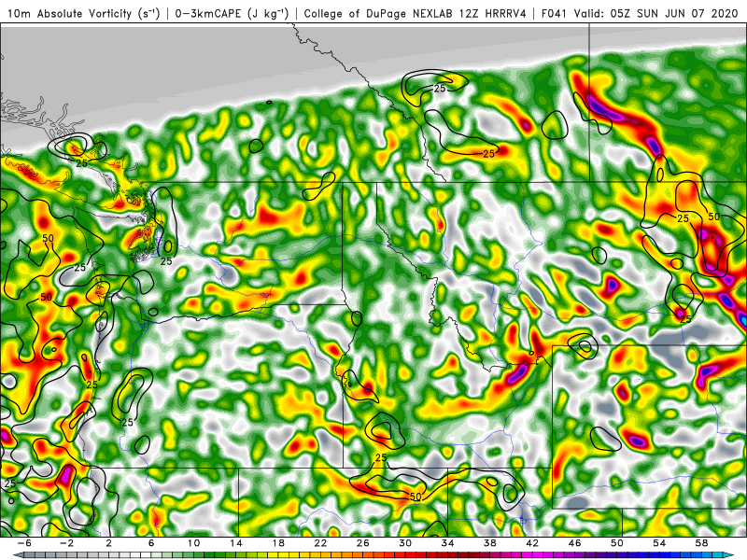Click the '22' color scale tick label
Image resolution: width=747 pixels, height=560 pixels.
click(x=320, y=543)
